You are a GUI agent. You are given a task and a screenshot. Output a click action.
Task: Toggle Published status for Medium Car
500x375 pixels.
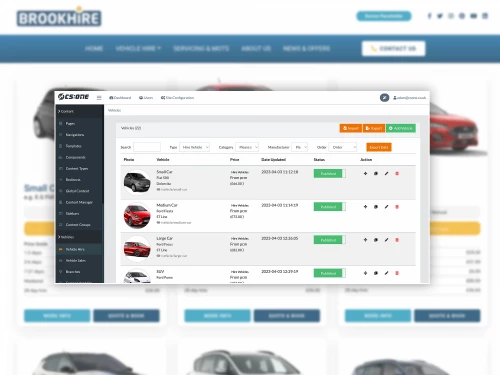[330, 207]
